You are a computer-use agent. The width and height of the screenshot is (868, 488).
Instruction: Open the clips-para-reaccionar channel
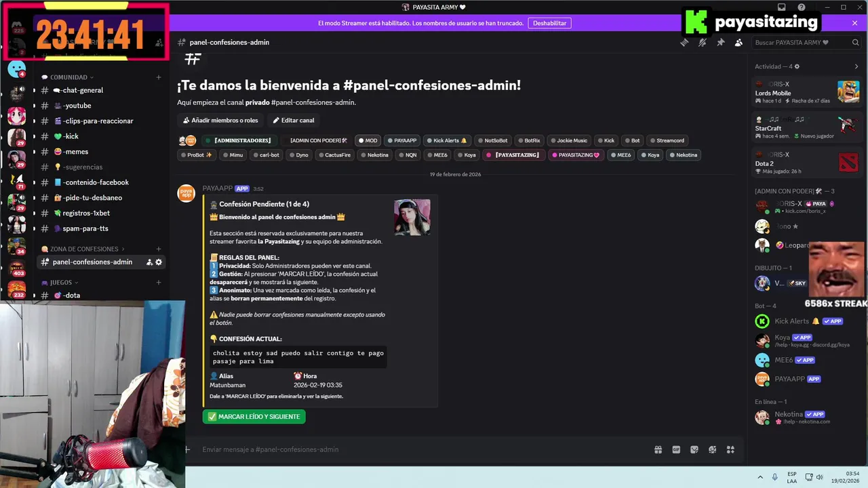point(101,121)
